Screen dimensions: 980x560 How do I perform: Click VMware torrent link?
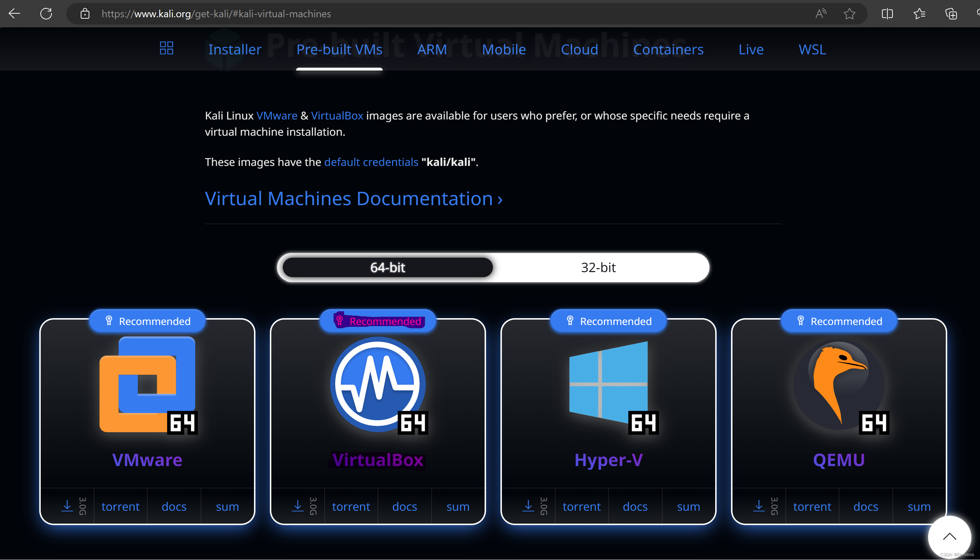click(120, 506)
